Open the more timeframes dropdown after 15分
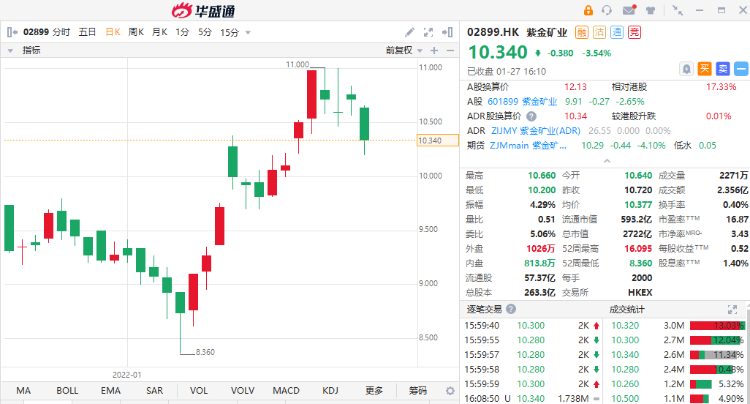The height and width of the screenshot is (404, 750). click(x=248, y=33)
